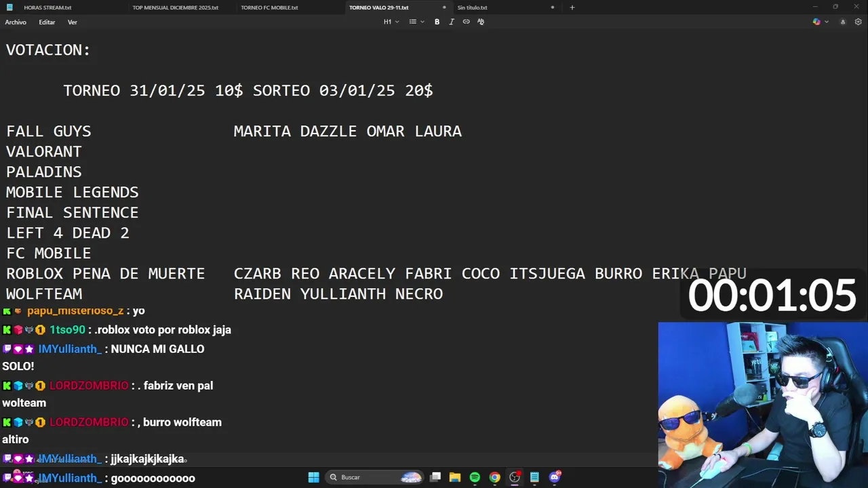
Task: Click the SORTEO 03/01/25 20$ text
Action: (342, 91)
